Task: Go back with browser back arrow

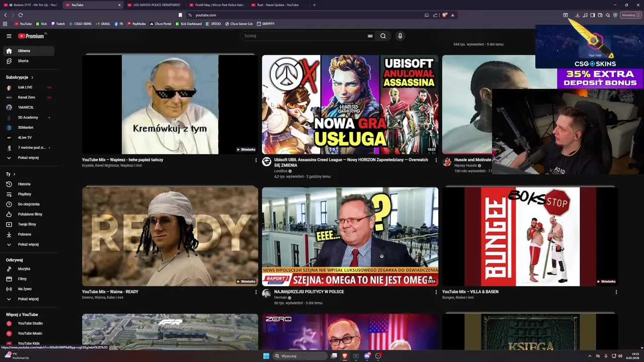Action: pos(6,15)
